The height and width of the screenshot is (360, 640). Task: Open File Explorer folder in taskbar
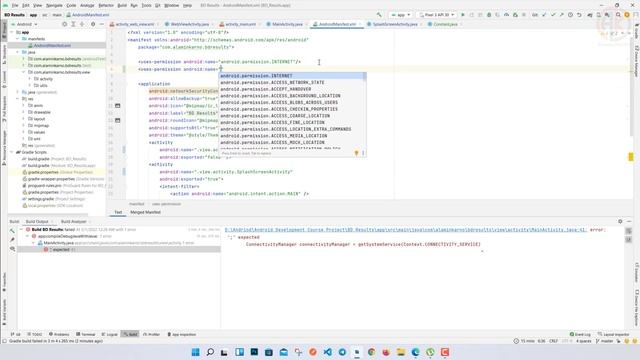click(401, 352)
